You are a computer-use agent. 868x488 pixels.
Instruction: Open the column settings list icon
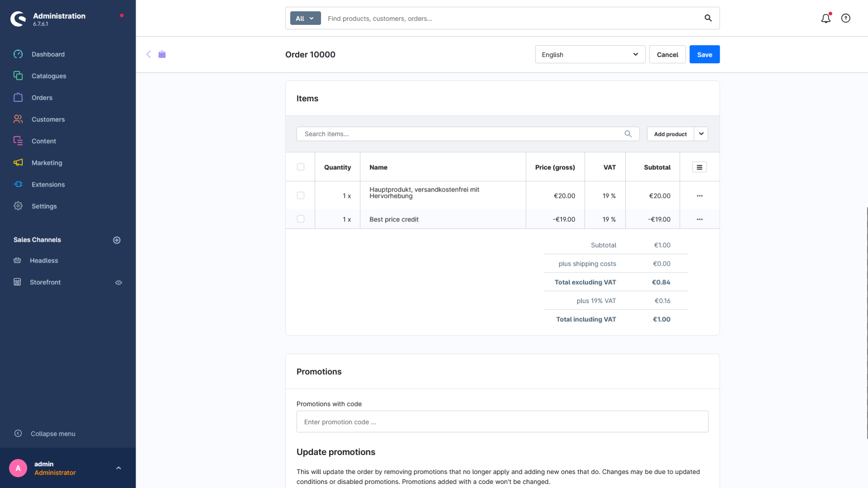699,167
